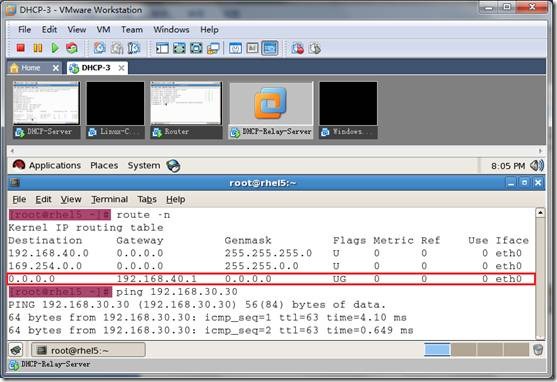Click the 'Kernel IP routing table' line
The height and width of the screenshot is (382, 557).
(x=86, y=228)
